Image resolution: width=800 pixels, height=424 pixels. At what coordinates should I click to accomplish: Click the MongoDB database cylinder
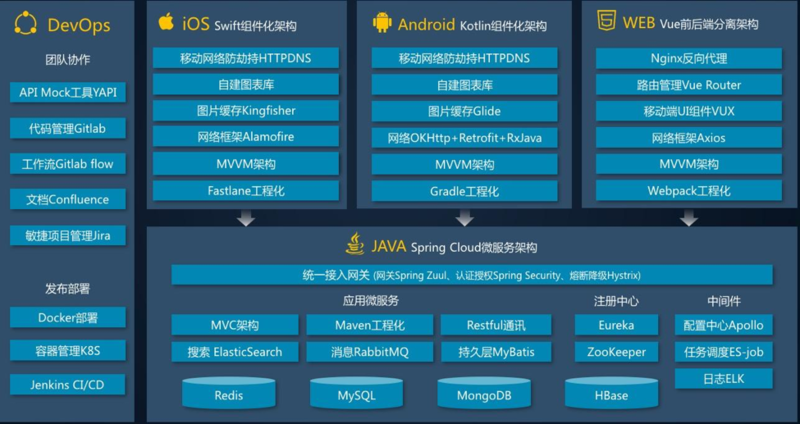tap(484, 392)
